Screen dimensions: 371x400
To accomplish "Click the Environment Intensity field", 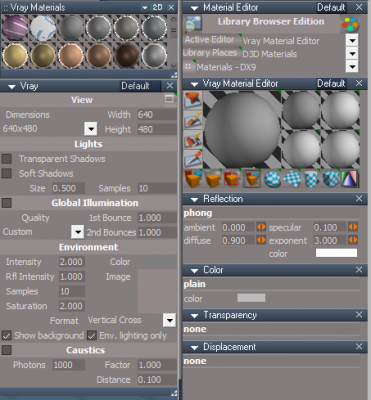I will tap(72, 262).
